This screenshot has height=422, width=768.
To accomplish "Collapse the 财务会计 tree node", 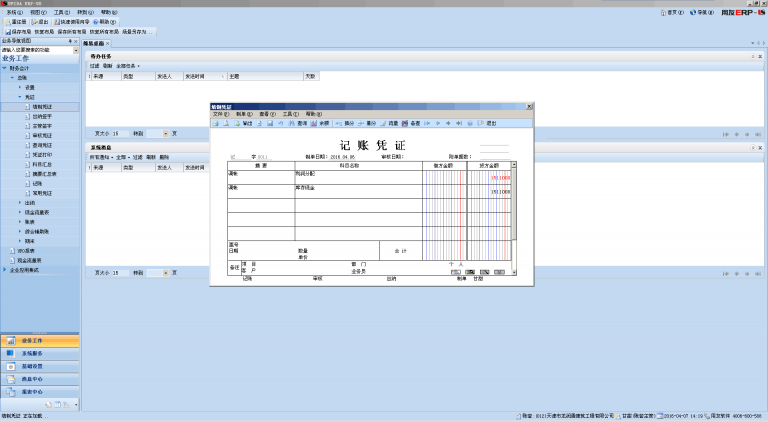I will 4,69.
